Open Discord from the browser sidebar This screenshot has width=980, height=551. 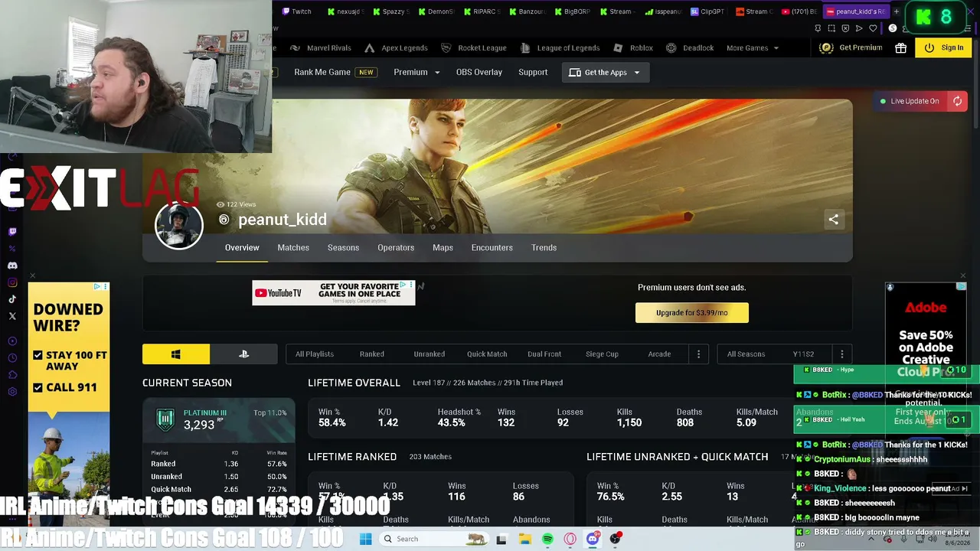(12, 266)
